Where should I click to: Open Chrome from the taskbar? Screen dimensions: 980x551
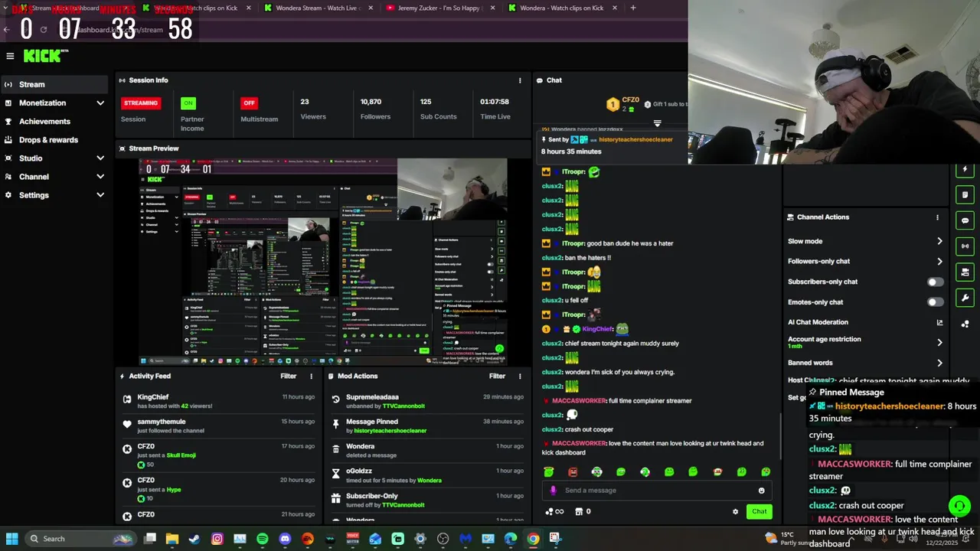tap(533, 539)
